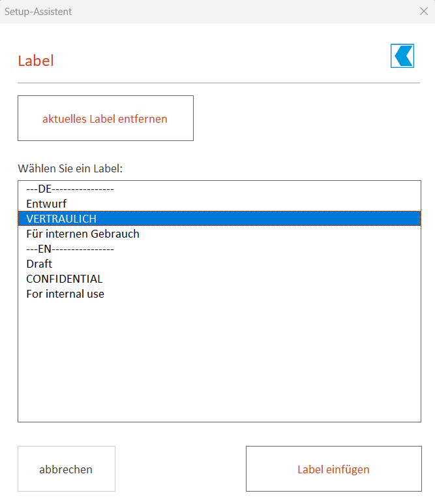Viewport: 435px width, 504px height.
Task: Select the highlighted 'VERTRAULICH' entry
Action: click(219, 219)
